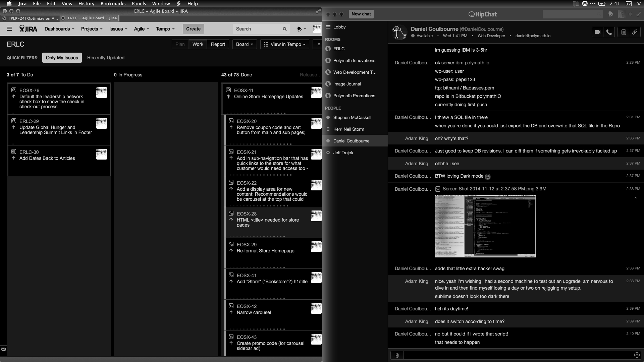
Task: Open the shared links chain icon
Action: [x=635, y=32]
